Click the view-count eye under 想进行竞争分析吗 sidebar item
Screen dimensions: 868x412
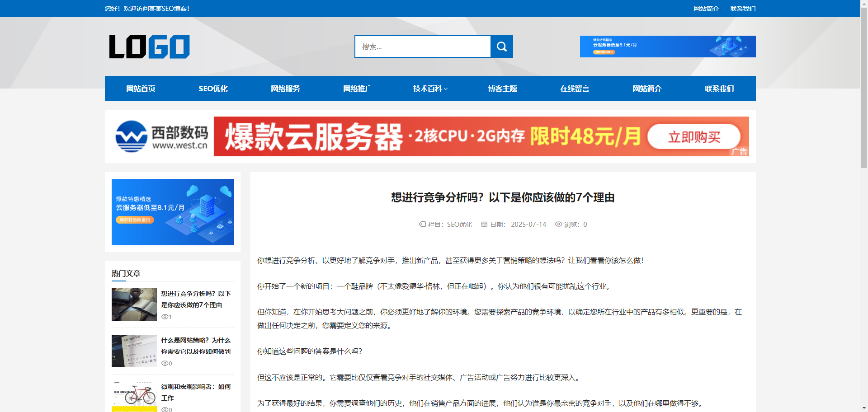click(x=165, y=317)
